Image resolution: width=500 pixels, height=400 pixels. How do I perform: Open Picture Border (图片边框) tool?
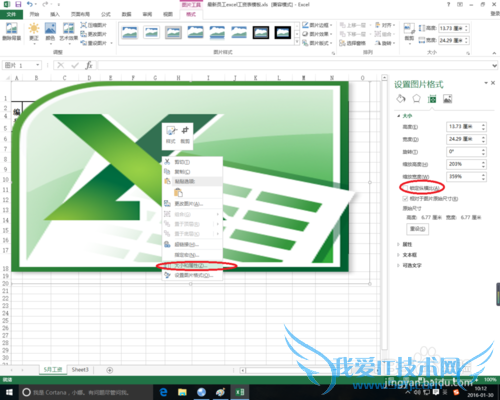[317, 25]
